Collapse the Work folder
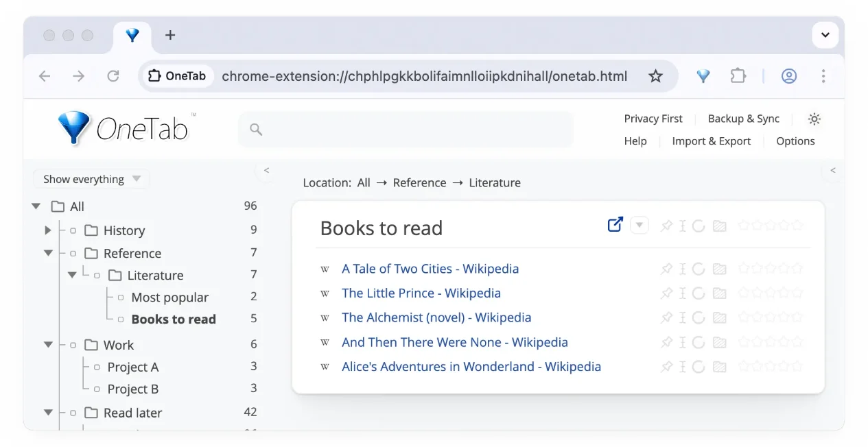 (48, 345)
